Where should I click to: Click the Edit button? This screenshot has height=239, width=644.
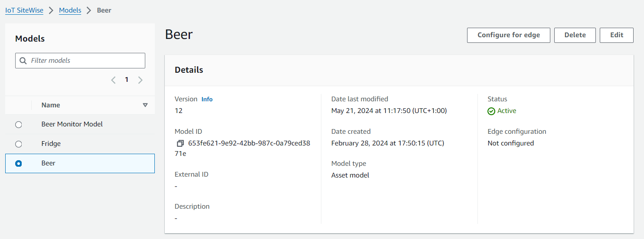pos(617,35)
